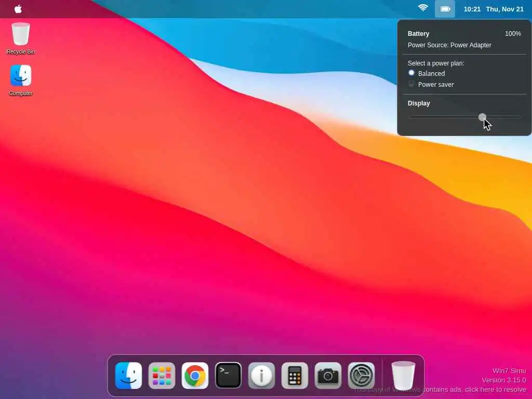The width and height of the screenshot is (532, 399).
Task: Open the info app in dock
Action: point(262,376)
